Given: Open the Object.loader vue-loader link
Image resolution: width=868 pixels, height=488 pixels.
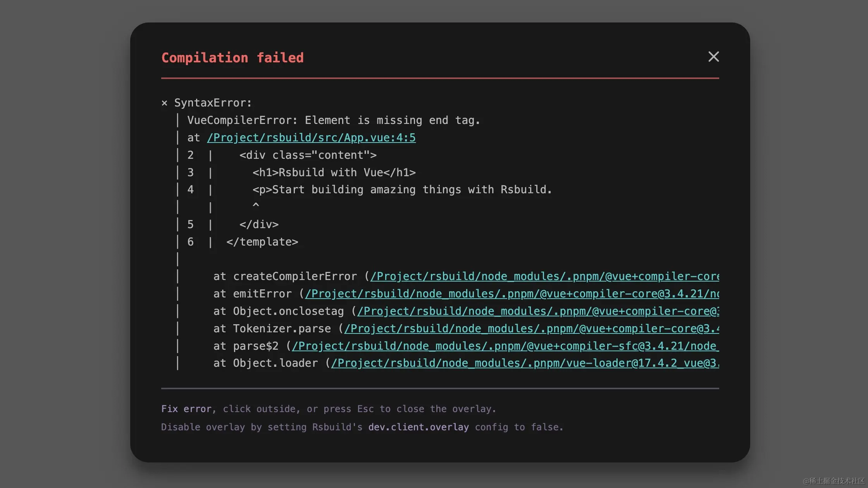Looking at the screenshot, I should click(523, 363).
